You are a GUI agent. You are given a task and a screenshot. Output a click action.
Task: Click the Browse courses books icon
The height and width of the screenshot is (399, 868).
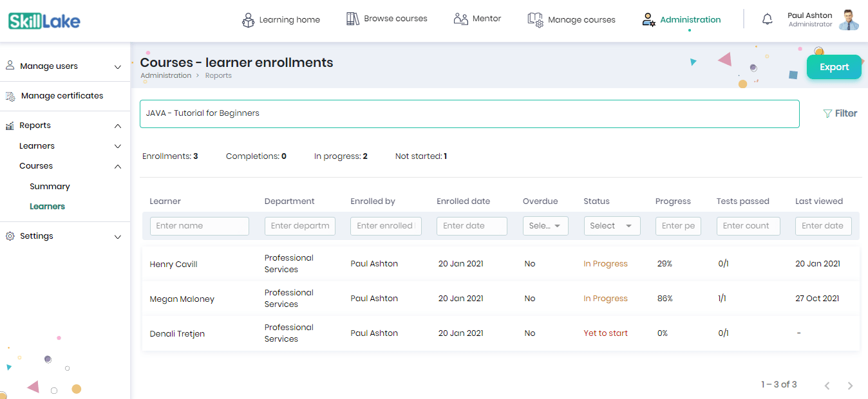353,19
